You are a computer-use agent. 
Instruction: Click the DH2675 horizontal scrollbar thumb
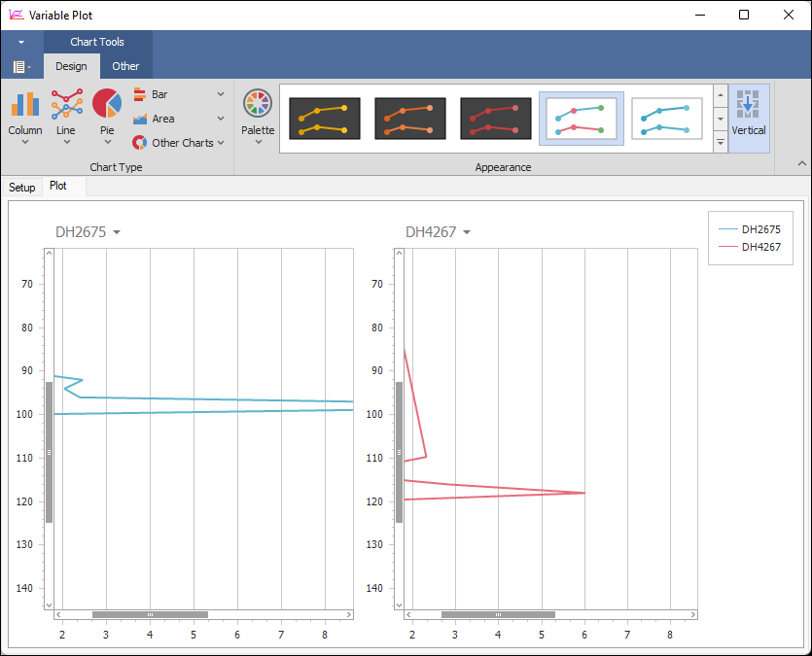click(150, 614)
